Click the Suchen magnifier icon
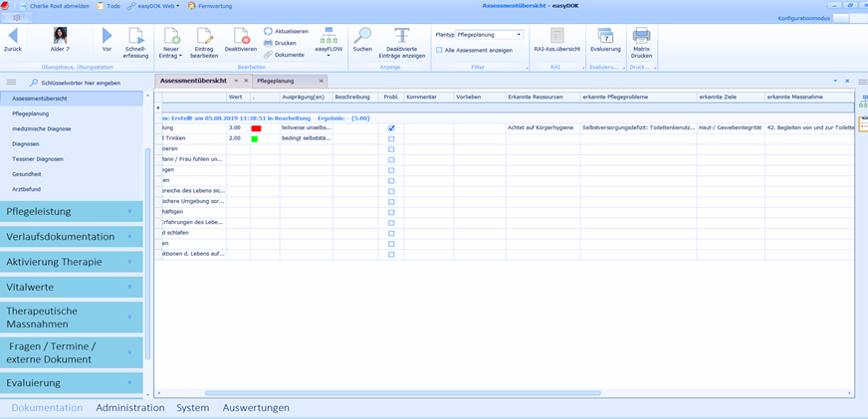The width and height of the screenshot is (868, 419). 362,37
